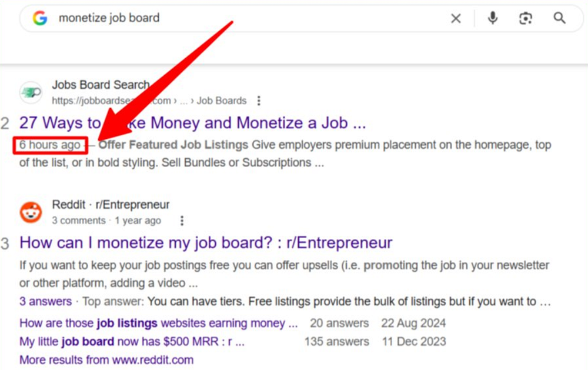The height and width of the screenshot is (370, 588).
Task: Click 'How are those job listings websites' link
Action: coord(159,323)
